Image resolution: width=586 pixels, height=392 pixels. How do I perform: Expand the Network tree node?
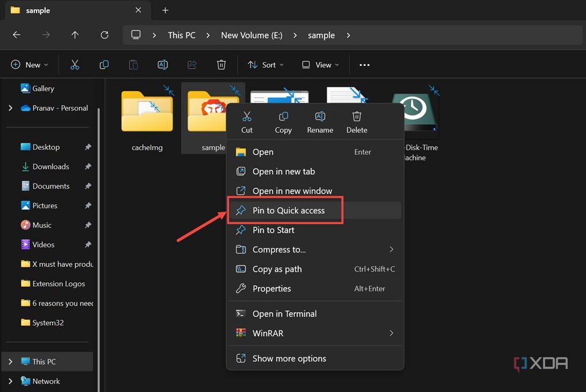pos(10,381)
